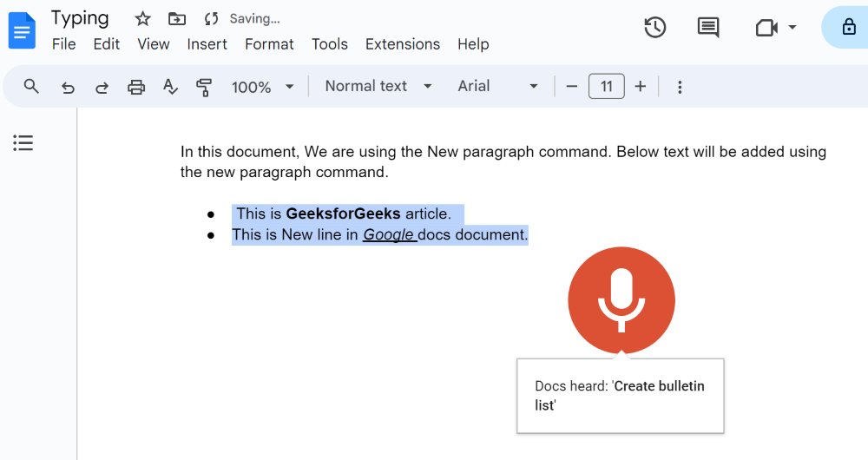868x460 pixels.
Task: Run spelling and grammar check
Action: pos(171,87)
